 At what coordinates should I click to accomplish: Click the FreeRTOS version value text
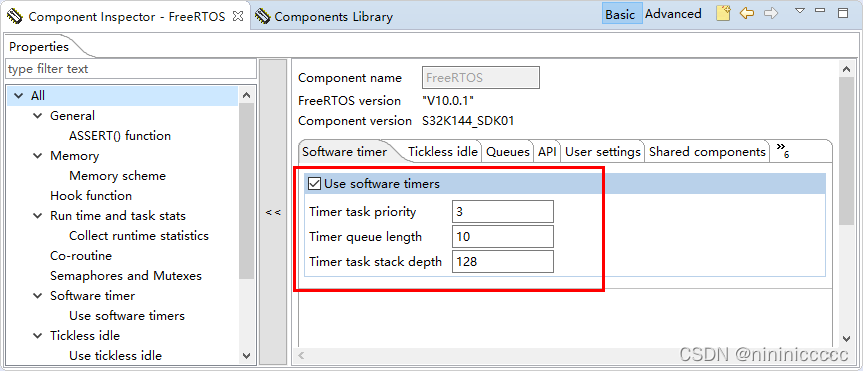coord(447,101)
